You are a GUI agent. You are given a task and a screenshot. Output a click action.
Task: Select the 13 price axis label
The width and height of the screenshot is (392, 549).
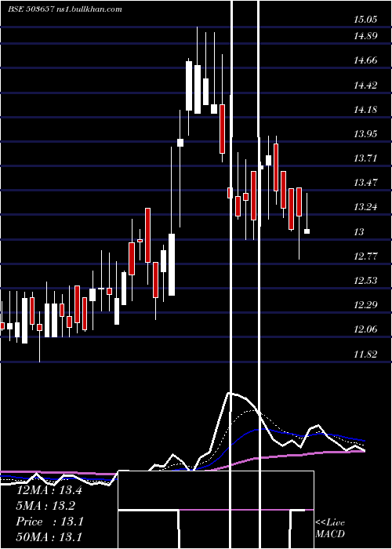click(359, 232)
